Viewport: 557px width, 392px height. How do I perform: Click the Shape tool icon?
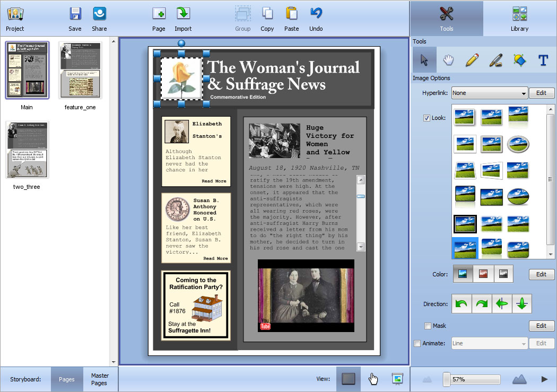click(x=519, y=60)
